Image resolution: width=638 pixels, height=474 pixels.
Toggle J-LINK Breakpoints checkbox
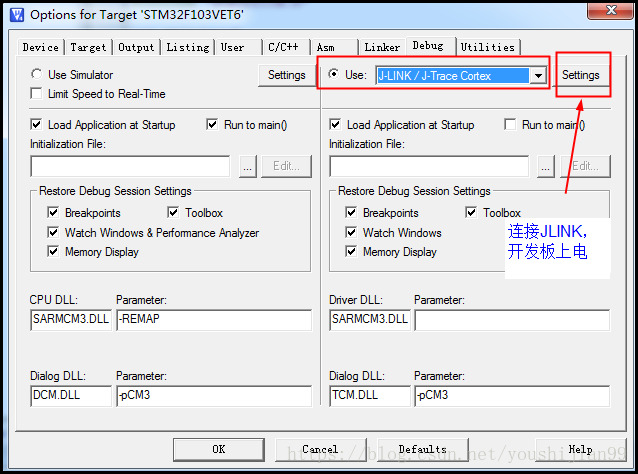351,212
